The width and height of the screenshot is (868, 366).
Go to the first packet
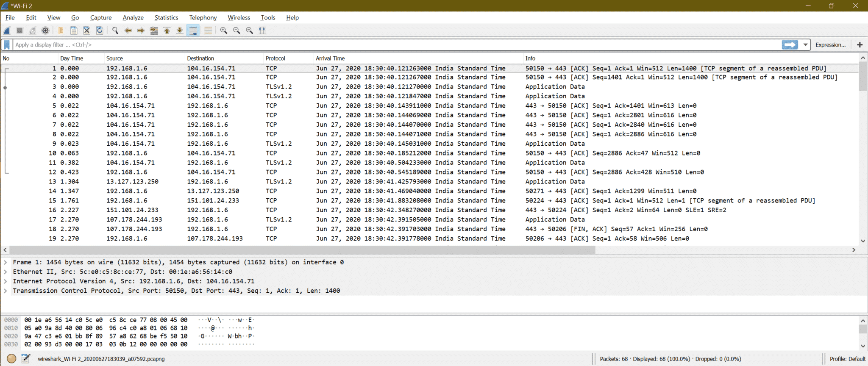pyautogui.click(x=167, y=30)
